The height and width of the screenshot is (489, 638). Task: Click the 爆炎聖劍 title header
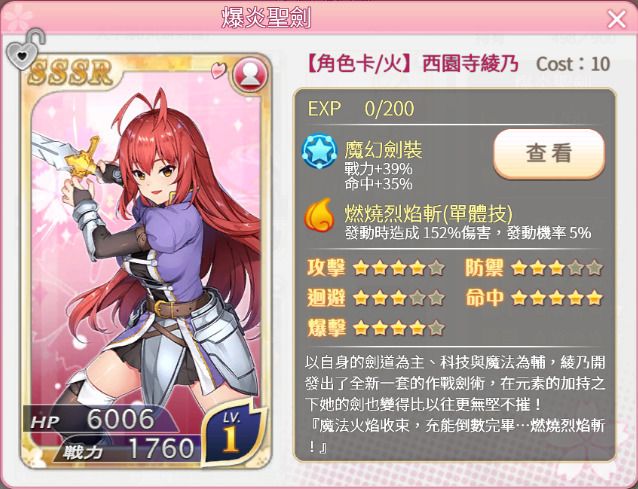click(266, 18)
